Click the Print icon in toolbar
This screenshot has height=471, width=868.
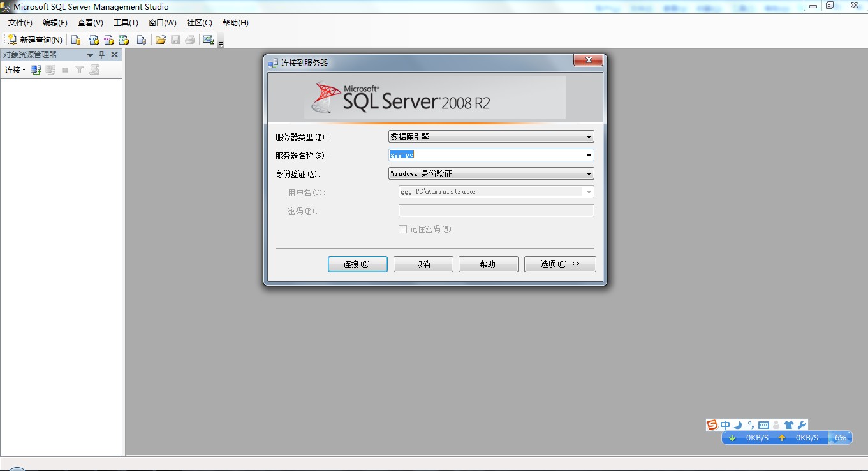(x=189, y=40)
